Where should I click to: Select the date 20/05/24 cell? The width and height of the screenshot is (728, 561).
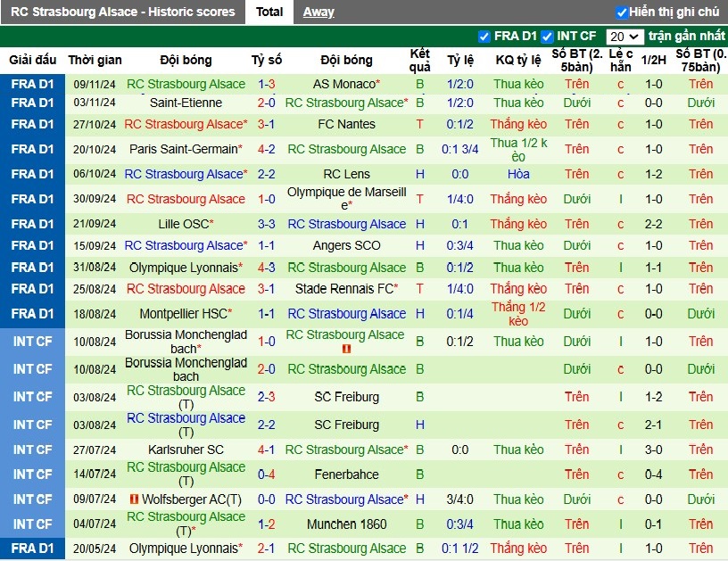click(95, 549)
